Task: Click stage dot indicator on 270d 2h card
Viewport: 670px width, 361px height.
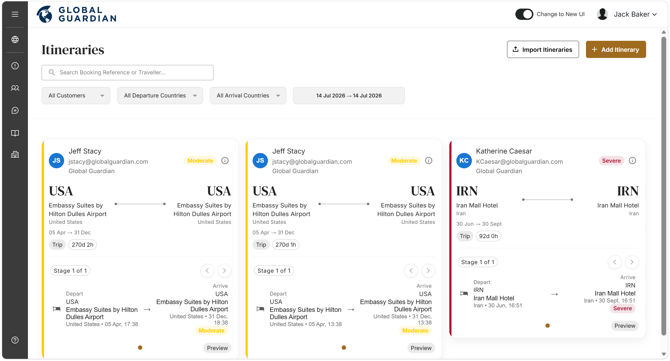Action: coord(140,348)
